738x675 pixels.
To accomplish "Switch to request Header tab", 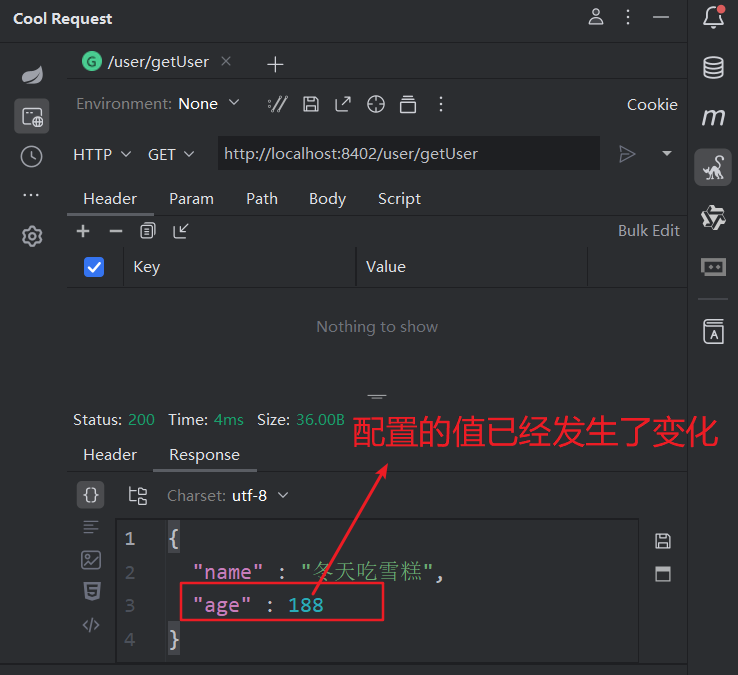I will (110, 199).
